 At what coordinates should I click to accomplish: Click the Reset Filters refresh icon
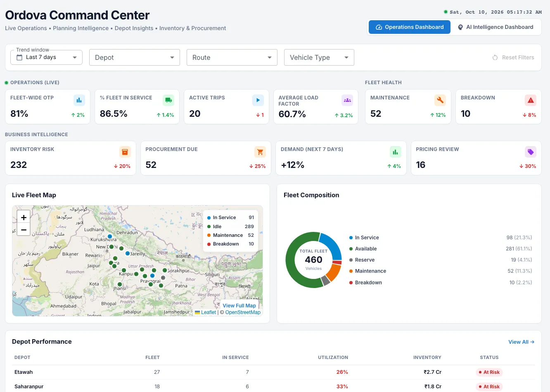pyautogui.click(x=495, y=57)
